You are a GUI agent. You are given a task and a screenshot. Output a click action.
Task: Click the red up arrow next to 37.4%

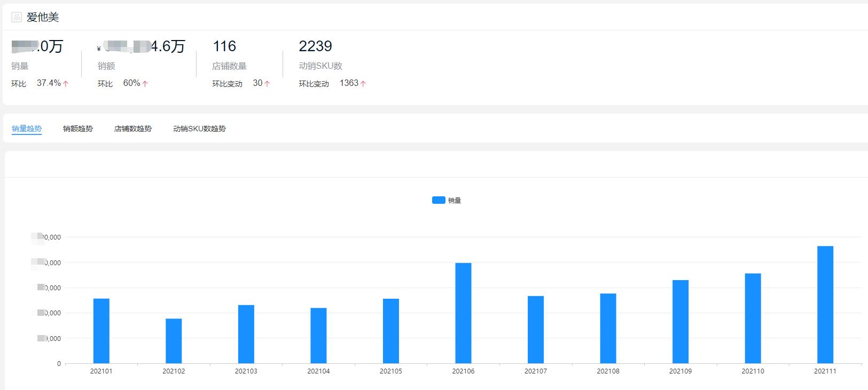(x=66, y=84)
